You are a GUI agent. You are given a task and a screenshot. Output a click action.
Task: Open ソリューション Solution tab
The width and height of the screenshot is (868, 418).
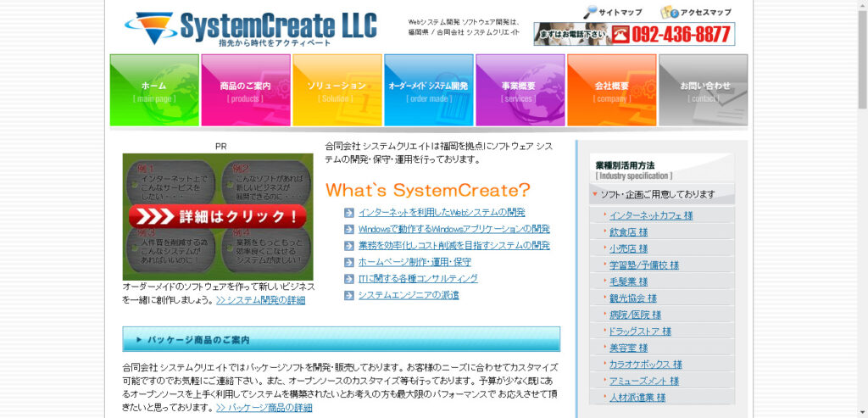tap(337, 90)
